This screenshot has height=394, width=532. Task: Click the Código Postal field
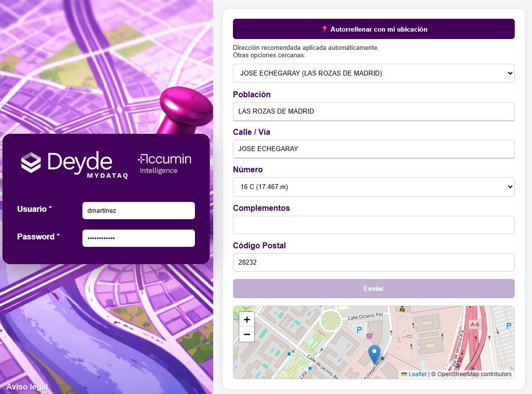(x=374, y=263)
